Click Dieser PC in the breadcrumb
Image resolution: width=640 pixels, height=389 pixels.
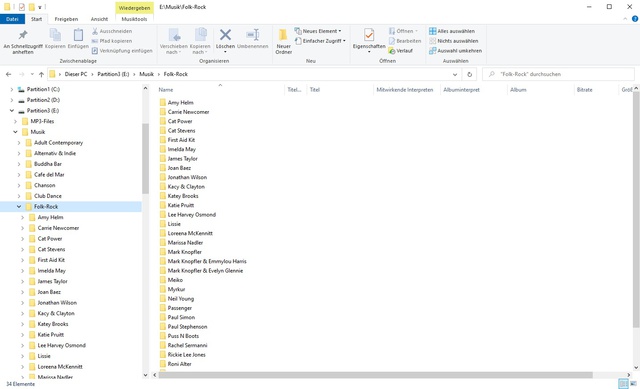[76, 74]
